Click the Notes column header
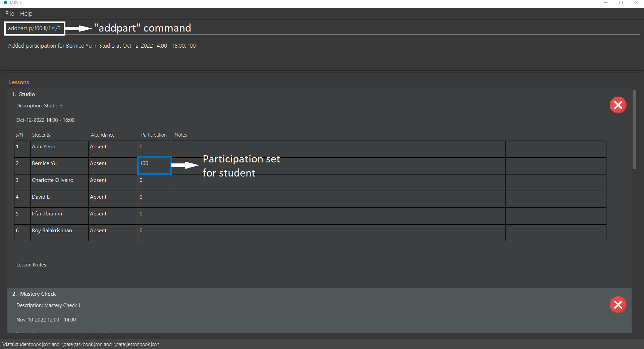The width and height of the screenshot is (644, 349). [x=181, y=135]
